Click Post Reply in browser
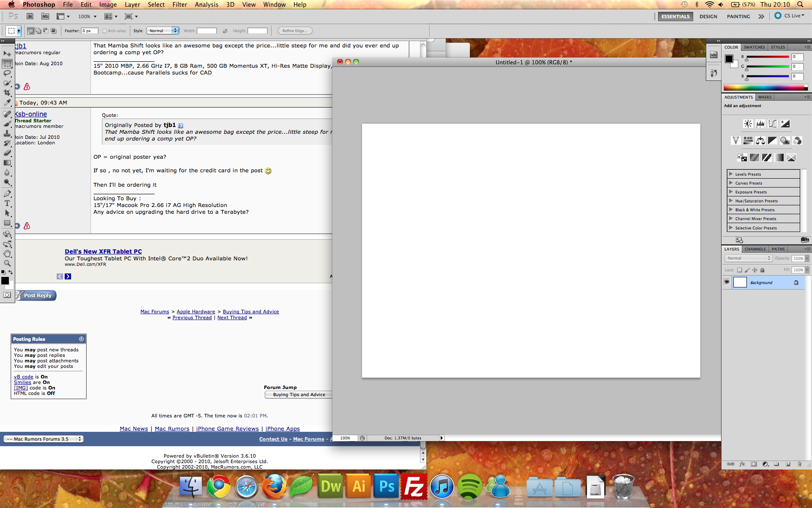This screenshot has width=812, height=508. click(x=36, y=295)
